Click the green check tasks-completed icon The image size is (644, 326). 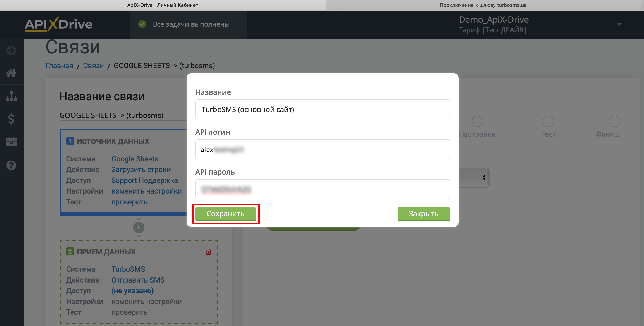(x=142, y=24)
